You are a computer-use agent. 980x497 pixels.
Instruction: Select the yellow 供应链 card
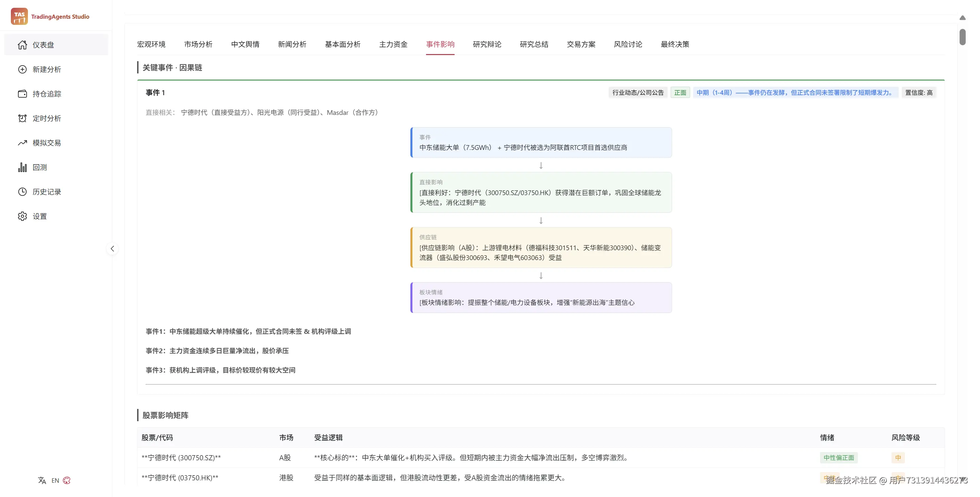click(x=541, y=247)
